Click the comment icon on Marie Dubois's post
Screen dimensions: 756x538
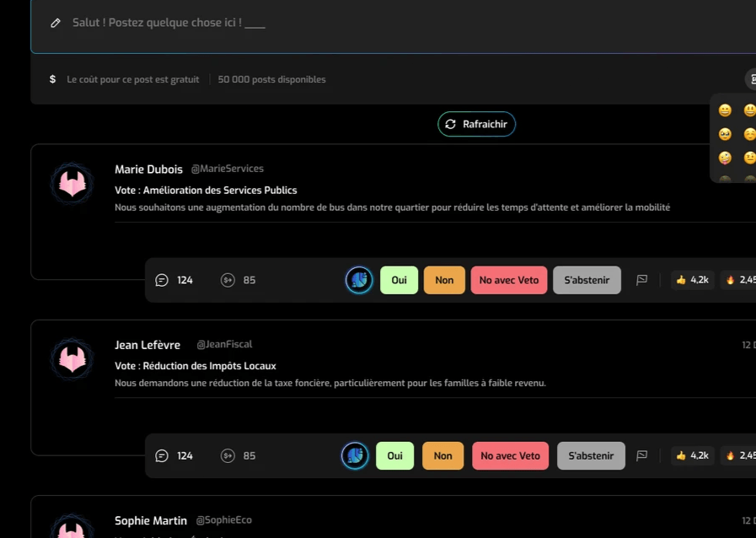tap(162, 280)
